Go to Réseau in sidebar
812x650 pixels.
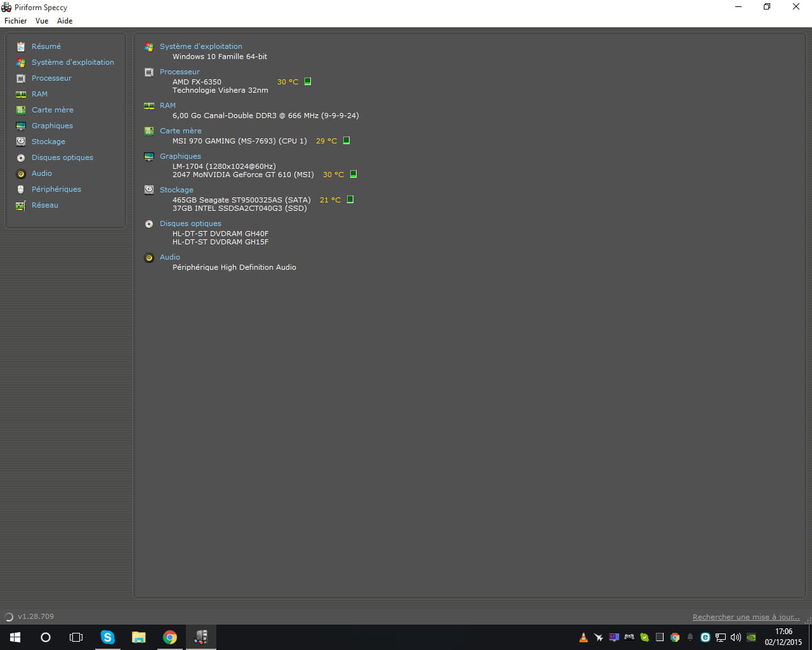(x=44, y=205)
